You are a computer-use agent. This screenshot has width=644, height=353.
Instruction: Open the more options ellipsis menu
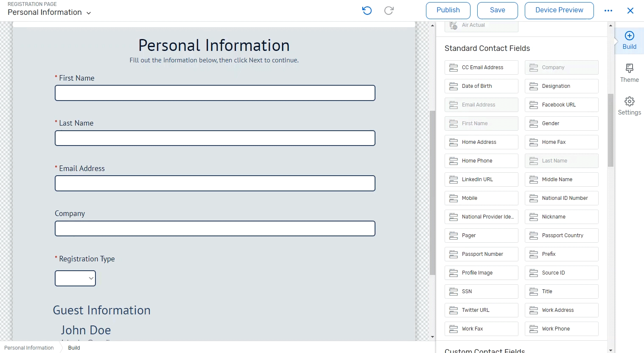pos(608,11)
